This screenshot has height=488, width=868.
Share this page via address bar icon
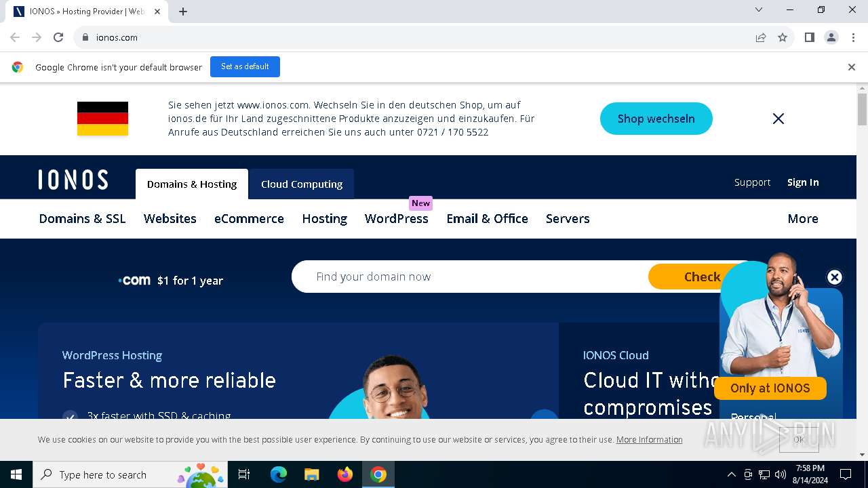pos(761,37)
